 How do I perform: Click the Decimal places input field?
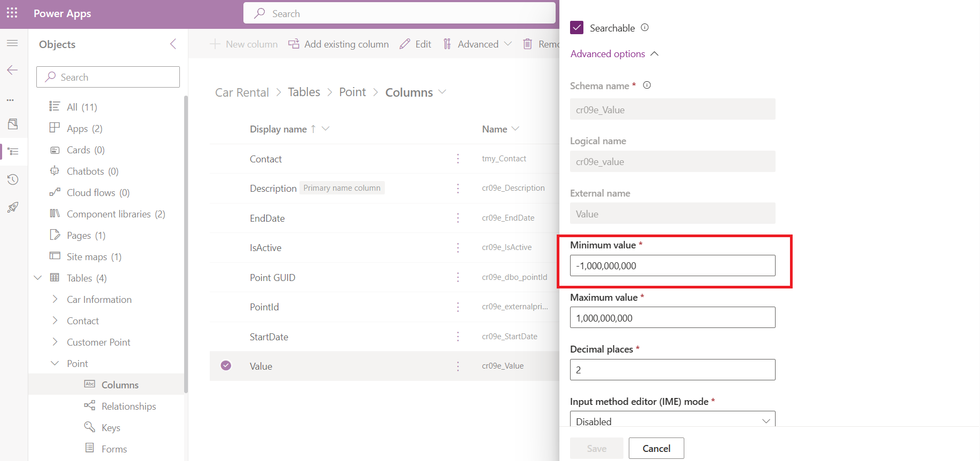(x=673, y=370)
